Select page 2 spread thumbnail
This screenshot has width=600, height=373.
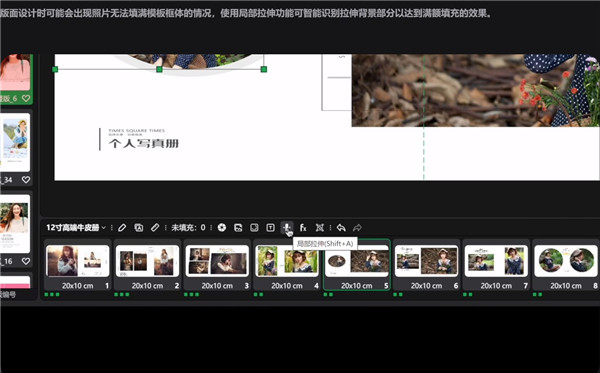tap(147, 261)
